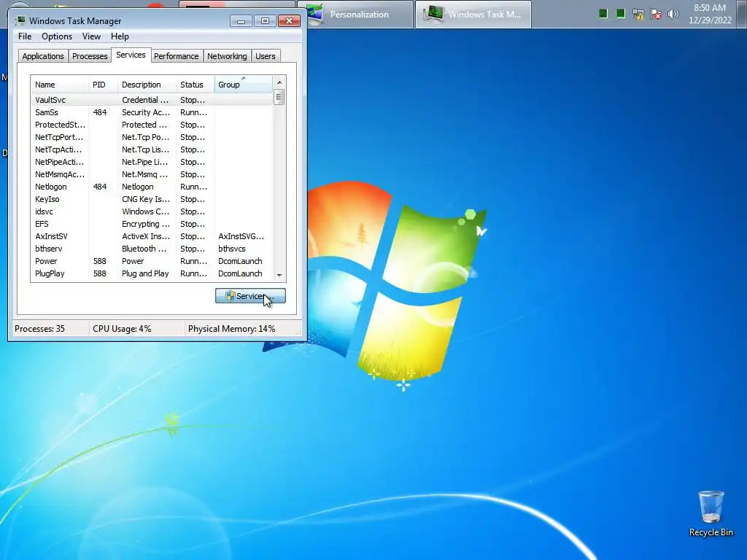The height and width of the screenshot is (560, 747).
Task: Select the idsvc service row
Action: [152, 211]
